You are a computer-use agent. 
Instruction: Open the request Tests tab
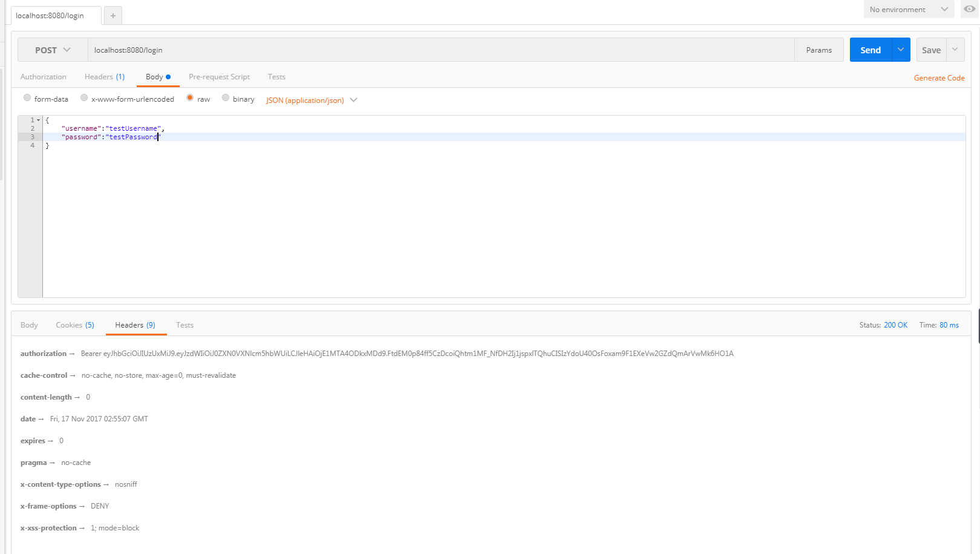(276, 77)
